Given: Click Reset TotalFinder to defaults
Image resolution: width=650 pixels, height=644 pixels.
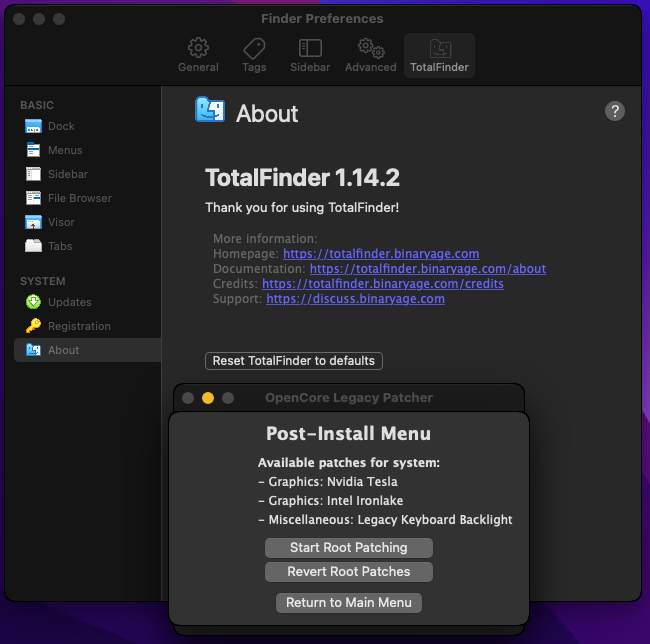Looking at the screenshot, I should click(x=294, y=361).
